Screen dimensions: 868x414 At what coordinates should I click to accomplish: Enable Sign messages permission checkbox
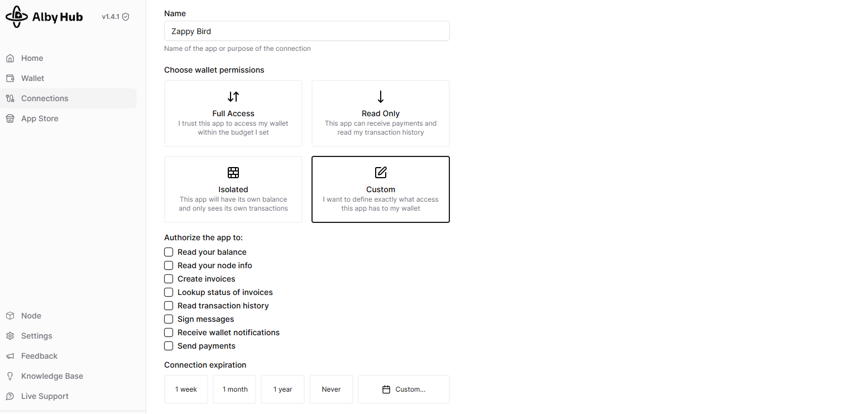pyautogui.click(x=169, y=319)
